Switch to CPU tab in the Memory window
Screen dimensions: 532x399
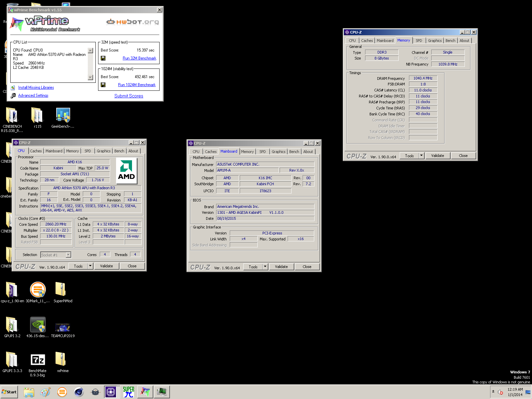click(352, 41)
